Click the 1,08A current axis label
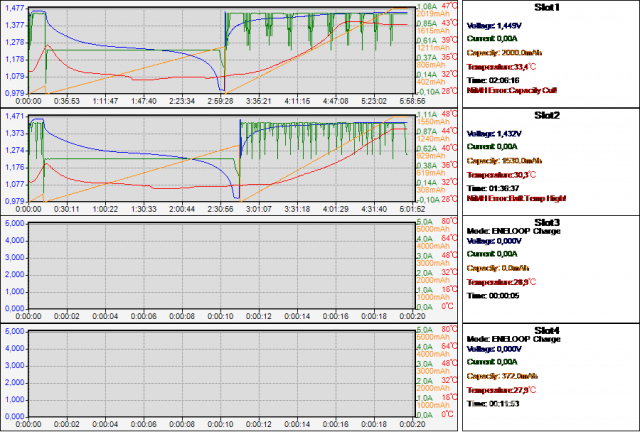The width and height of the screenshot is (640, 432). click(427, 7)
